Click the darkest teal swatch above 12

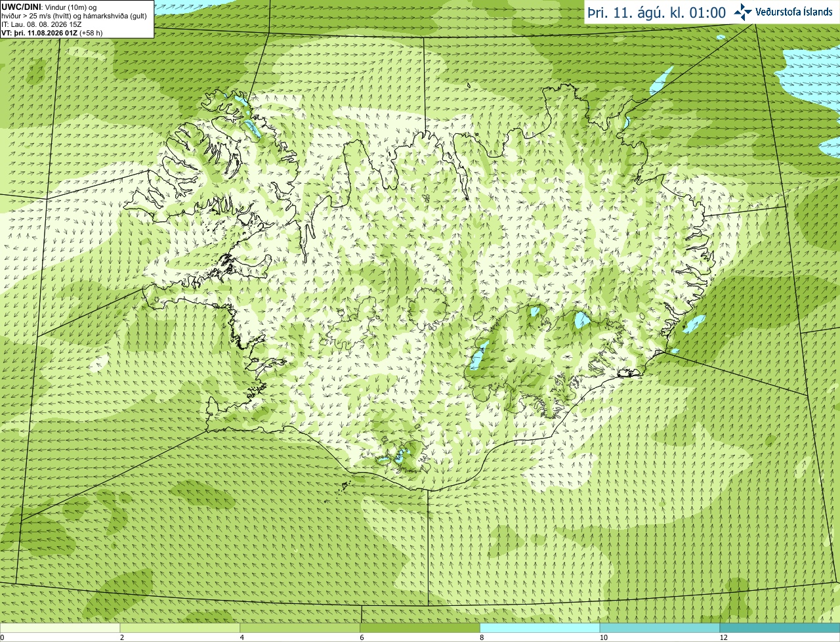(780, 628)
